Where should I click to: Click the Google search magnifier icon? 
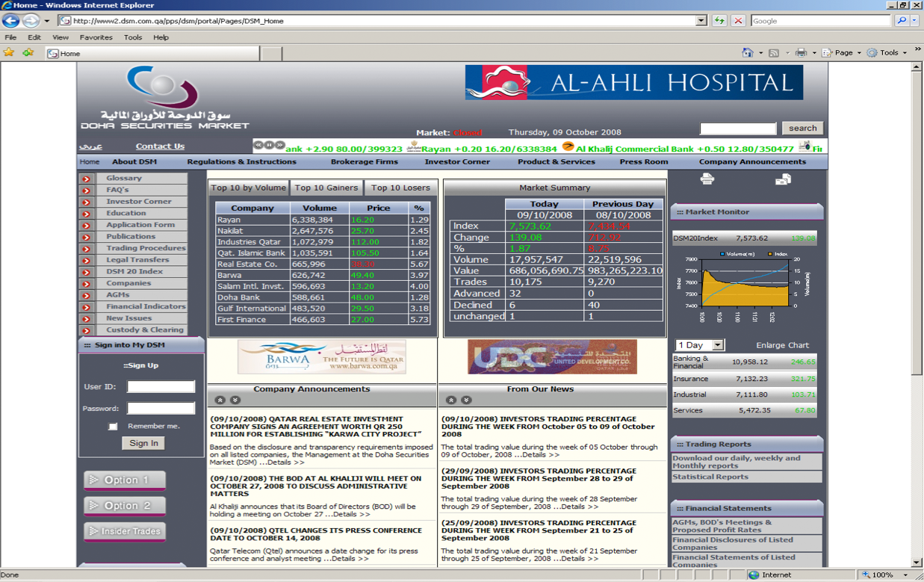tap(902, 21)
